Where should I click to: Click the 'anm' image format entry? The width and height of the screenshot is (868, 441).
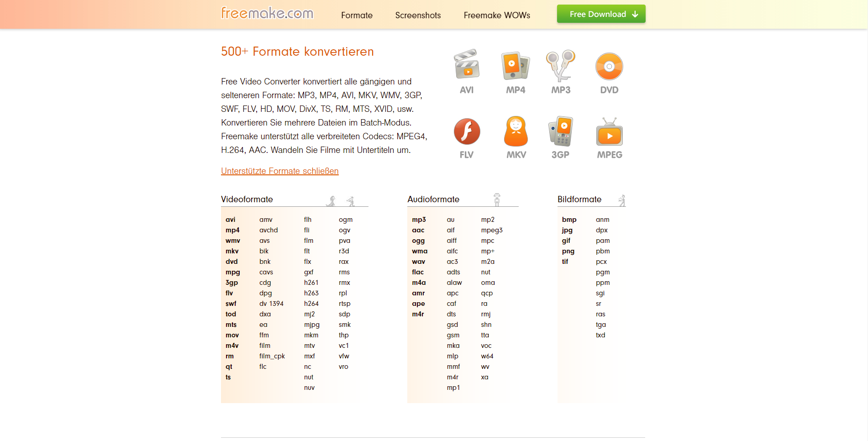click(x=602, y=220)
